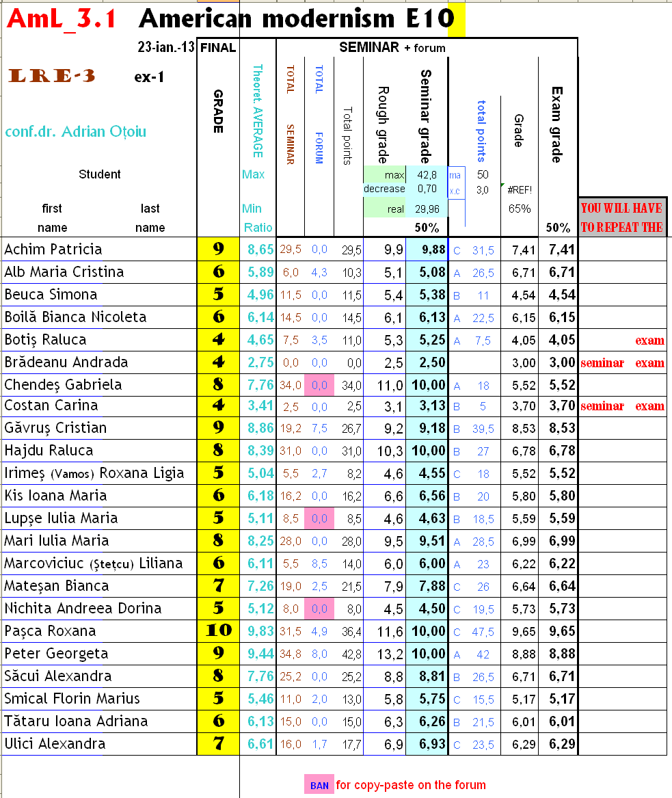
Task: Select student name "Ulici Alexandra"
Action: [55, 743]
